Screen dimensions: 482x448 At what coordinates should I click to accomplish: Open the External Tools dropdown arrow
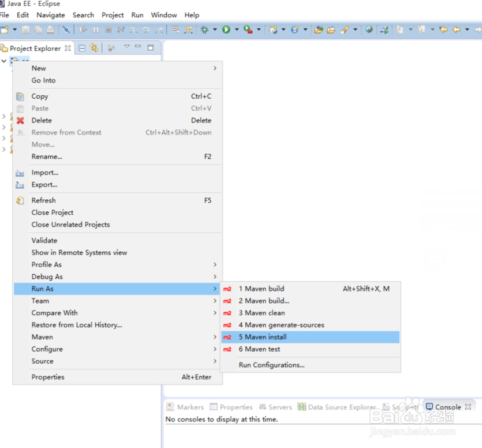(x=259, y=30)
